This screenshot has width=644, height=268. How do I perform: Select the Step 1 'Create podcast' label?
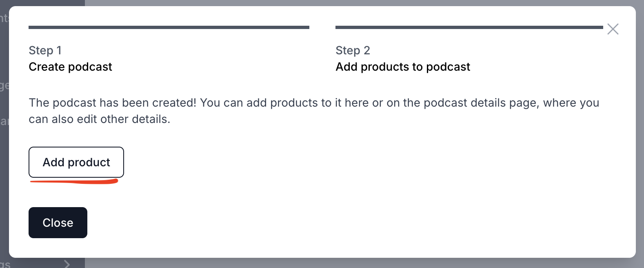70,67
